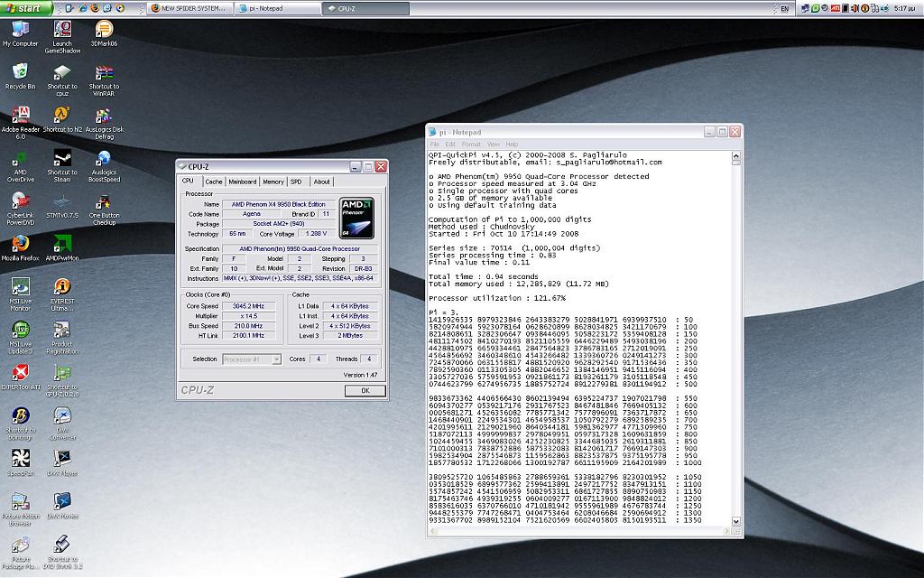Click the Core Speed value field
The image size is (924, 578).
(248, 306)
